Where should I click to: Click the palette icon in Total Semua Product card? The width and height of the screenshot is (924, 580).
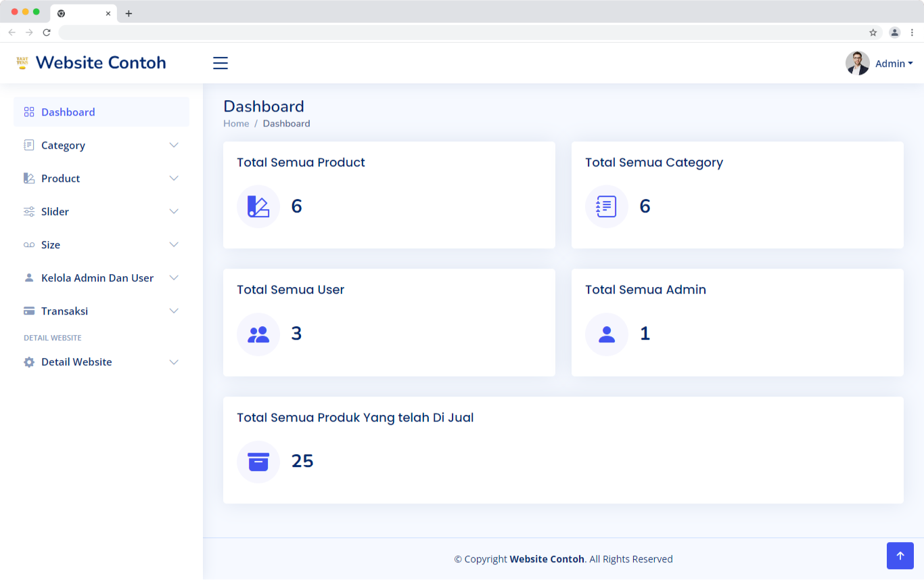pos(258,206)
